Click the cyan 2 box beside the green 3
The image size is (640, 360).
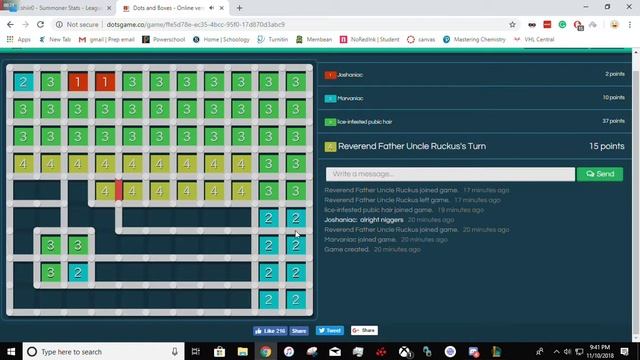(78, 272)
